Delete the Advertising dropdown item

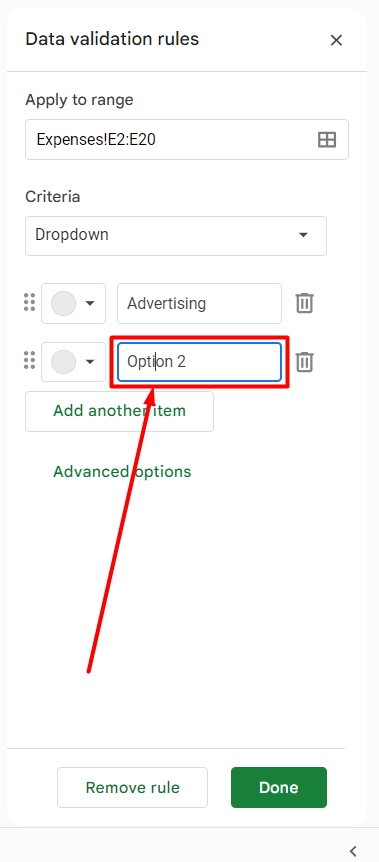click(x=304, y=303)
